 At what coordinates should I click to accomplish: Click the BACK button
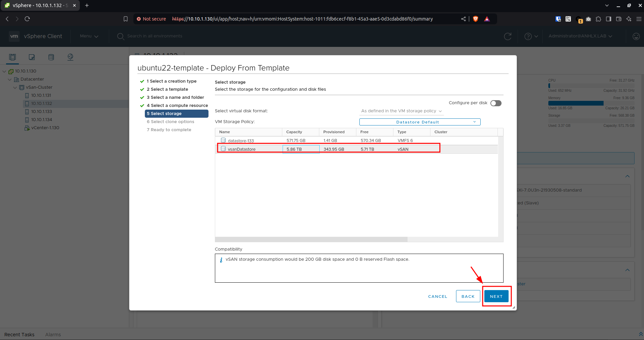tap(468, 296)
